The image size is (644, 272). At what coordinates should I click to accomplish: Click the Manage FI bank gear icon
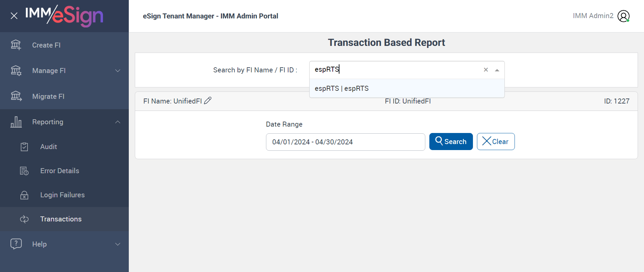[16, 71]
